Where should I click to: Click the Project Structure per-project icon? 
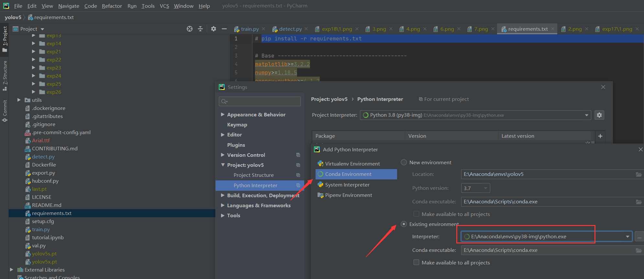point(298,175)
